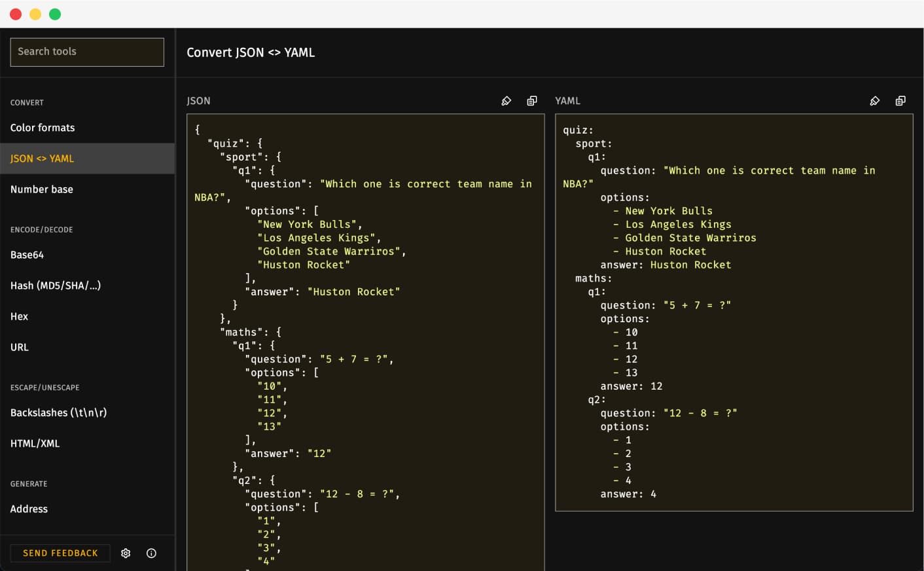Image resolution: width=924 pixels, height=571 pixels.
Task: Click the "Golden State Warriros" JSON line
Action: pyautogui.click(x=332, y=251)
